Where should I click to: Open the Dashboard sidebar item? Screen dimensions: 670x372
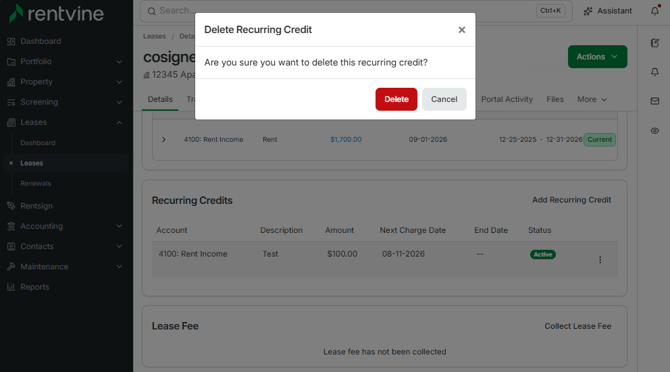point(41,41)
